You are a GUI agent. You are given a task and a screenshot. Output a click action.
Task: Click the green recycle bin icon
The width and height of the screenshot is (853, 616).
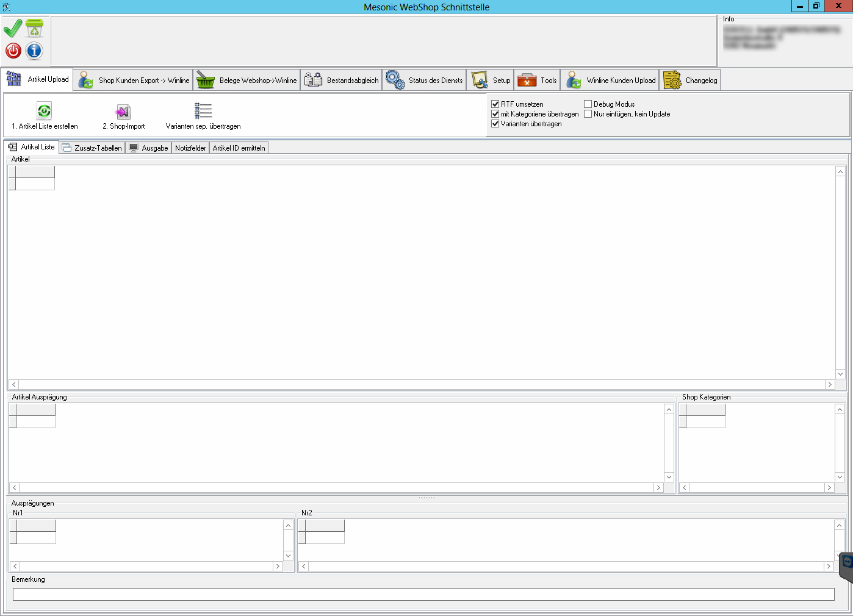point(34,29)
